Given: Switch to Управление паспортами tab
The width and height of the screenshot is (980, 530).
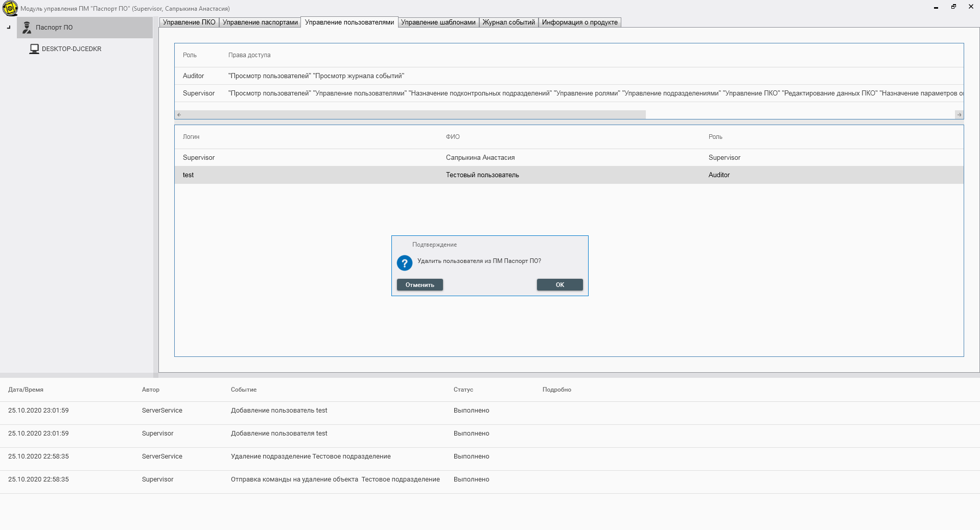Looking at the screenshot, I should [x=260, y=22].
